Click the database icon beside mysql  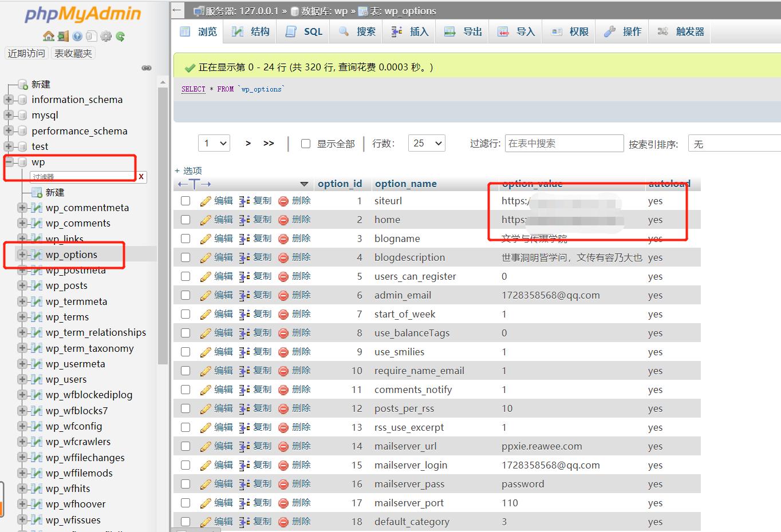[x=22, y=115]
